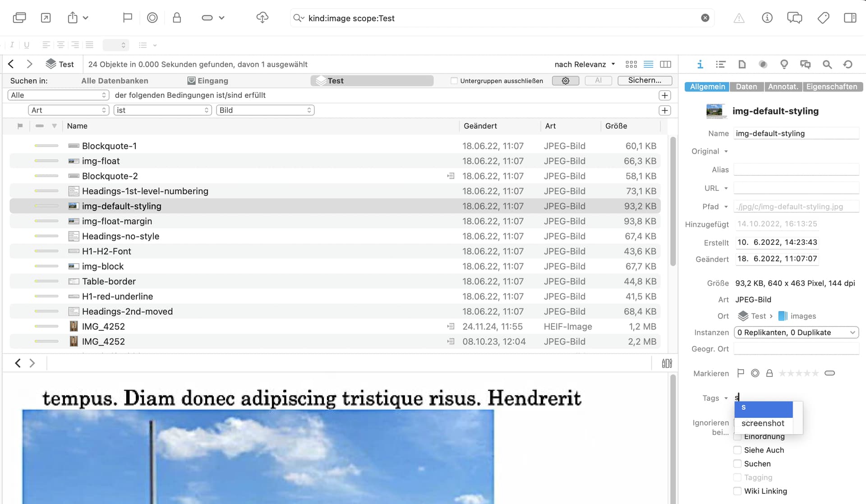866x504 pixels.
Task: Open the search inspector magnifier icon
Action: [827, 64]
